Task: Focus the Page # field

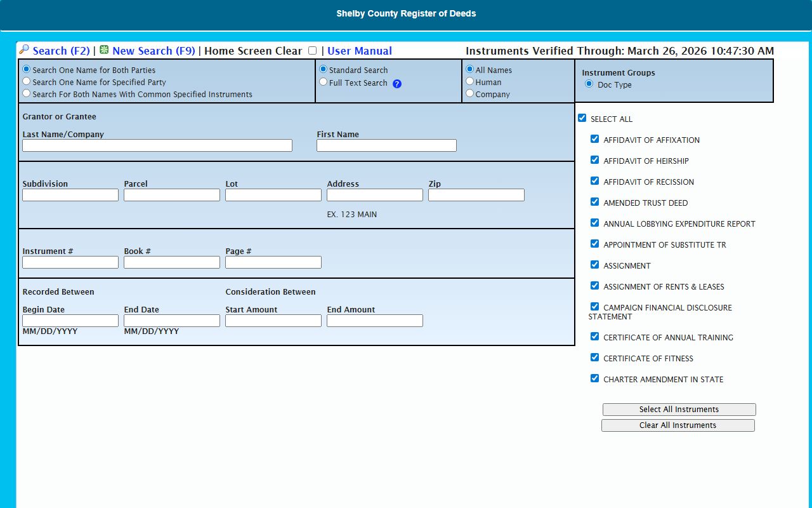Action: (273, 262)
